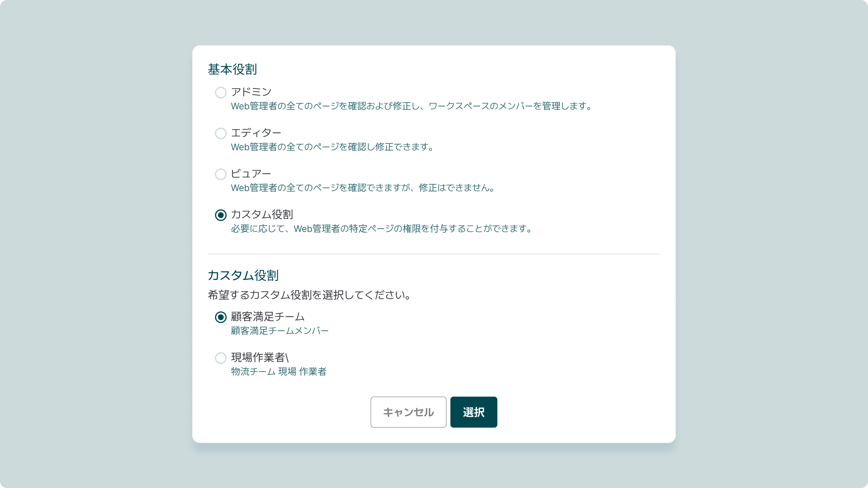This screenshot has height=488, width=868.
Task: Click the アドミン label text
Action: 251,92
